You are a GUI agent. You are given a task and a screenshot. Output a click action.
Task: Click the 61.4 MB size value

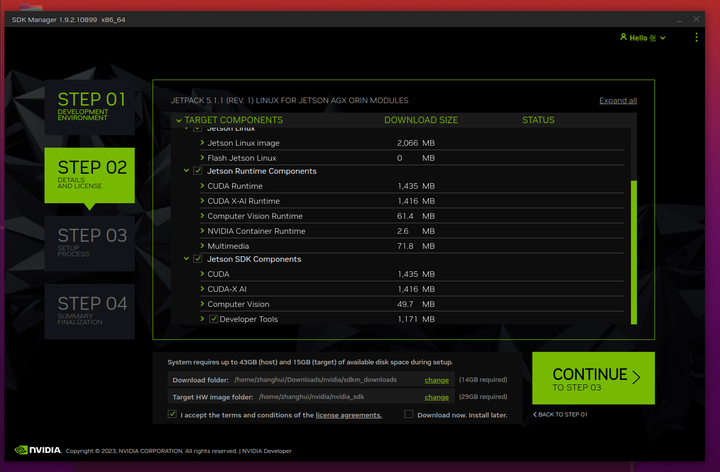point(416,216)
